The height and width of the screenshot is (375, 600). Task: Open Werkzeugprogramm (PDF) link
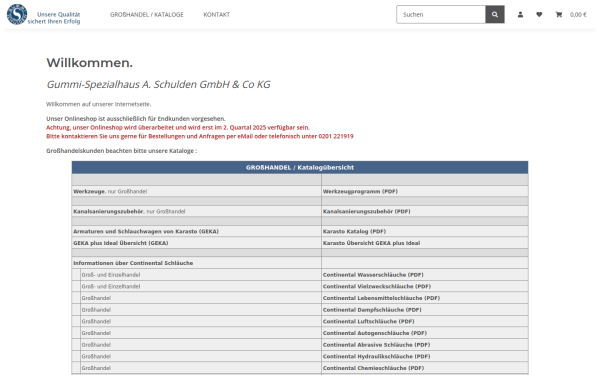pyautogui.click(x=360, y=191)
